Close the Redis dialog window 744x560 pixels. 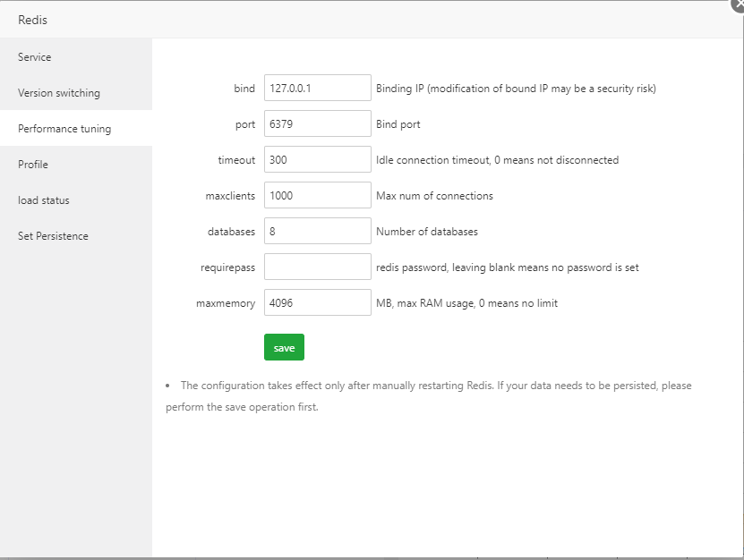point(737,4)
